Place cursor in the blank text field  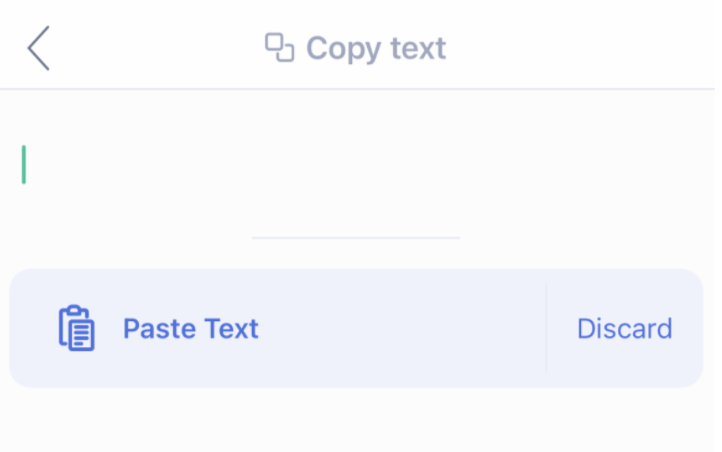360,166
